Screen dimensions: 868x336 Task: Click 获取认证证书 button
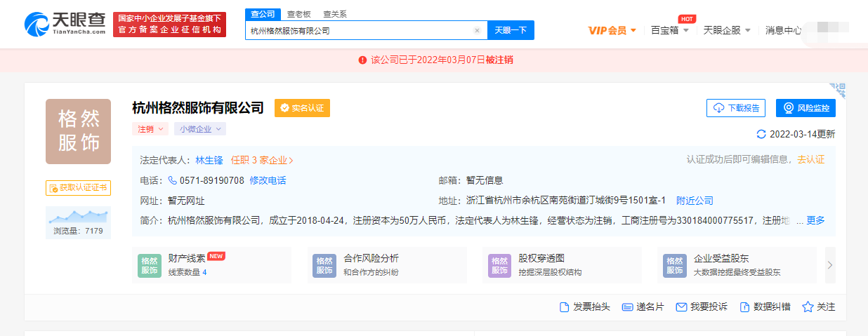click(78, 187)
